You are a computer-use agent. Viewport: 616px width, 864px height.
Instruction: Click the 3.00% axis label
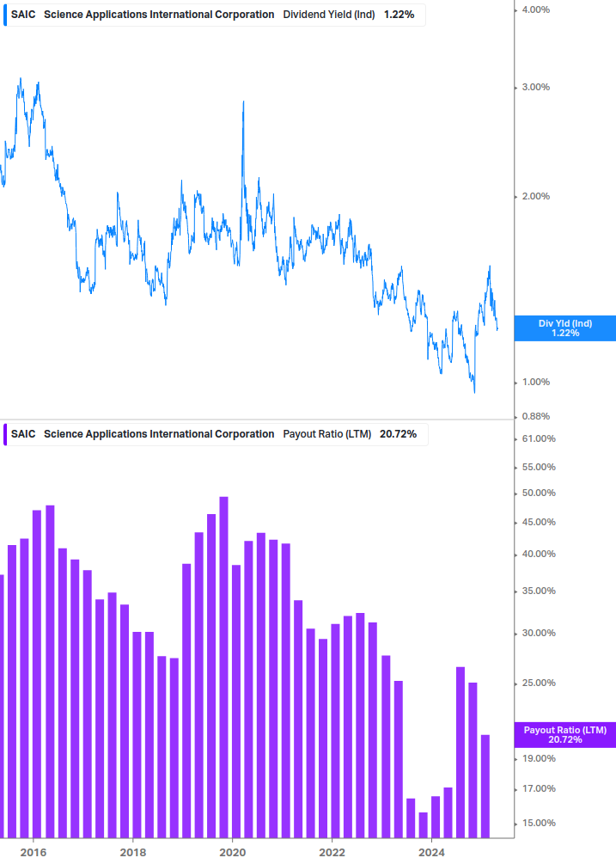pos(535,87)
